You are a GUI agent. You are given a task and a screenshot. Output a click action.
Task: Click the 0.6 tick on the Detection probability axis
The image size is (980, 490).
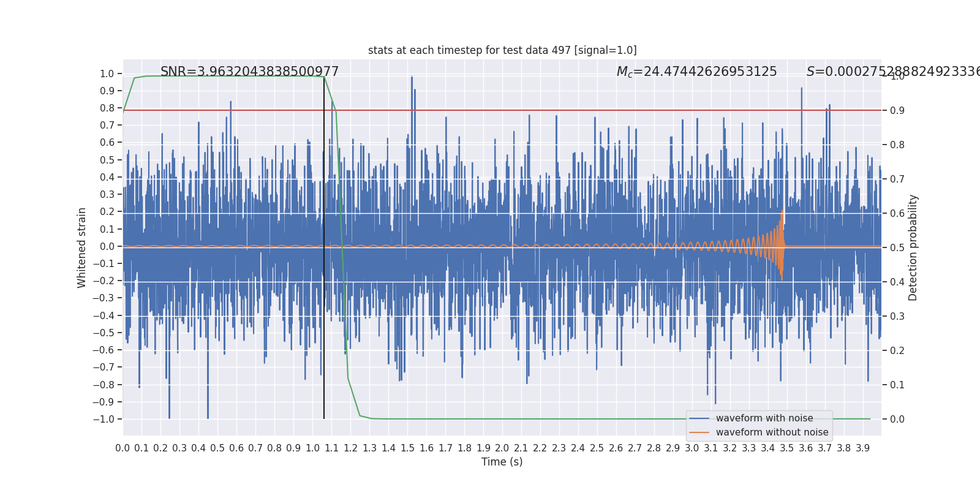pyautogui.click(x=897, y=213)
